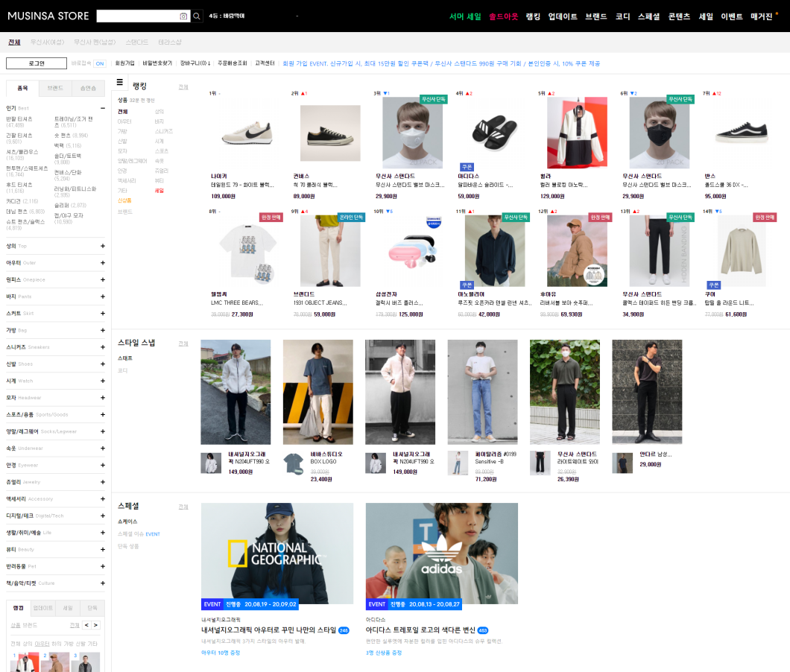
Task: Click the camera image-search icon in search bar
Action: click(183, 16)
